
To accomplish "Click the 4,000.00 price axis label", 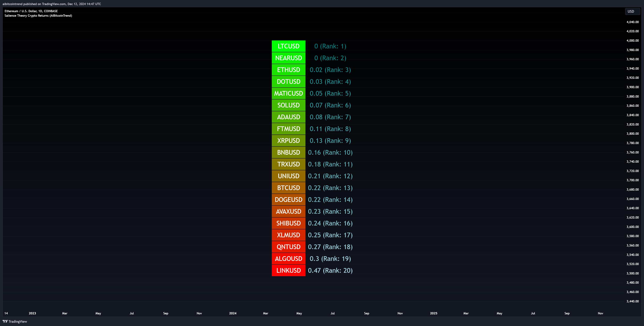I will (x=633, y=40).
